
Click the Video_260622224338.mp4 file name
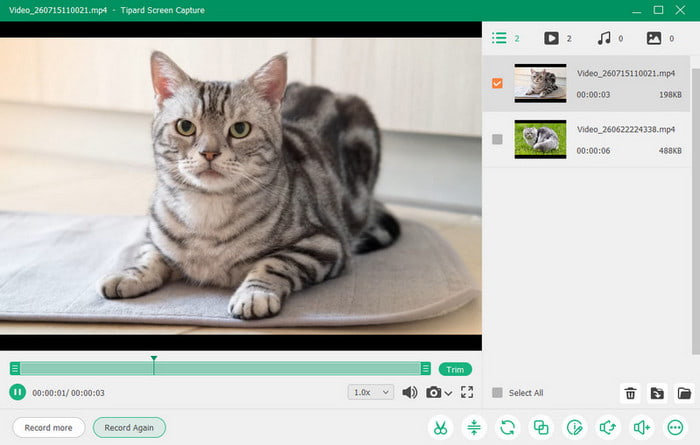625,129
